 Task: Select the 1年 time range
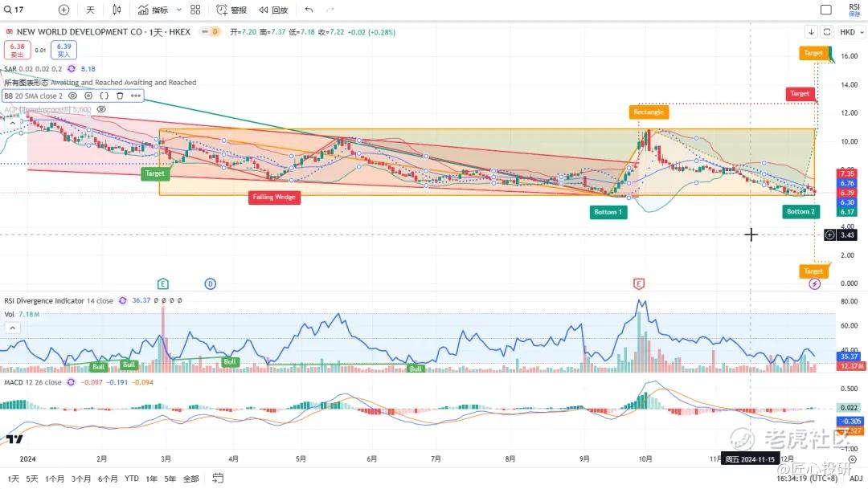coord(151,479)
